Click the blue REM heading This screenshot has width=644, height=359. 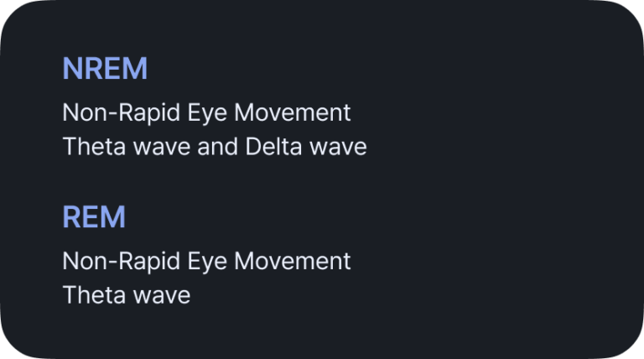click(x=94, y=216)
